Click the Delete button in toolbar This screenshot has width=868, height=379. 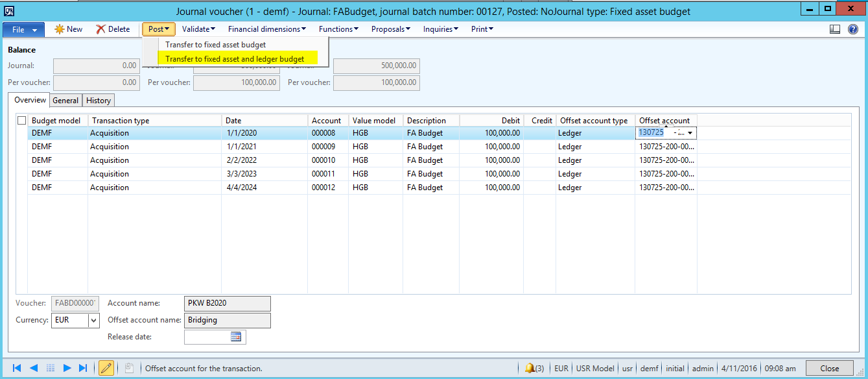[113, 29]
